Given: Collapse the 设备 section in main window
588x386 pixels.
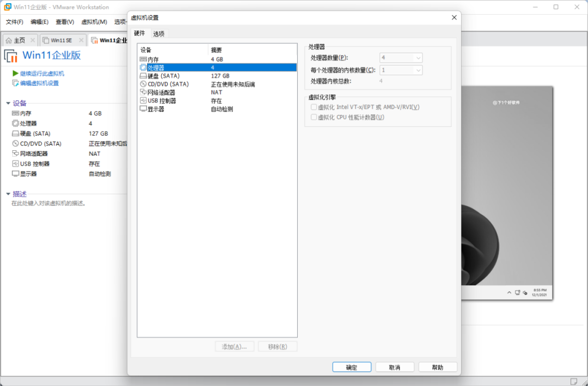Looking at the screenshot, I should (8, 103).
